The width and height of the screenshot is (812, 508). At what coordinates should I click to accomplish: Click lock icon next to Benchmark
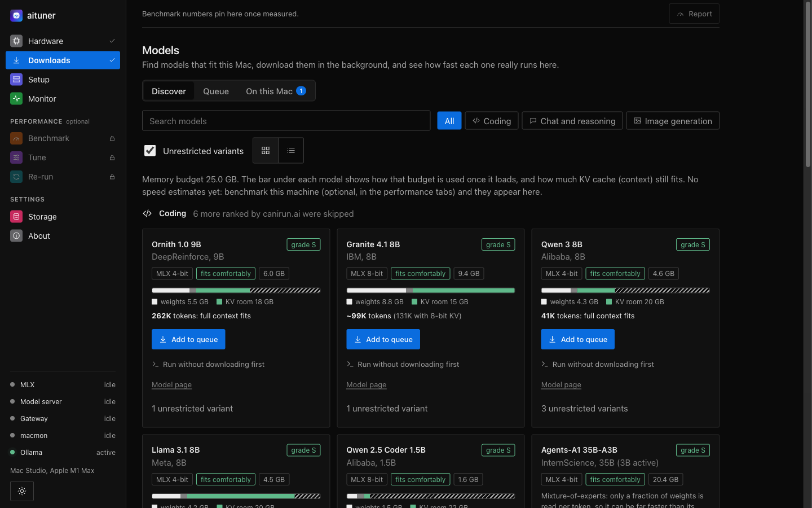click(112, 138)
